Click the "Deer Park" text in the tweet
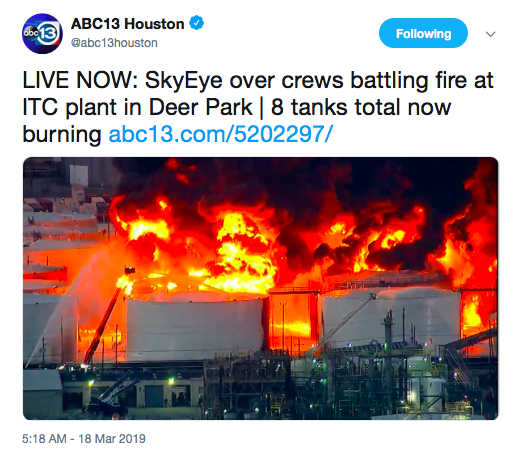The height and width of the screenshot is (454, 519). click(x=200, y=107)
